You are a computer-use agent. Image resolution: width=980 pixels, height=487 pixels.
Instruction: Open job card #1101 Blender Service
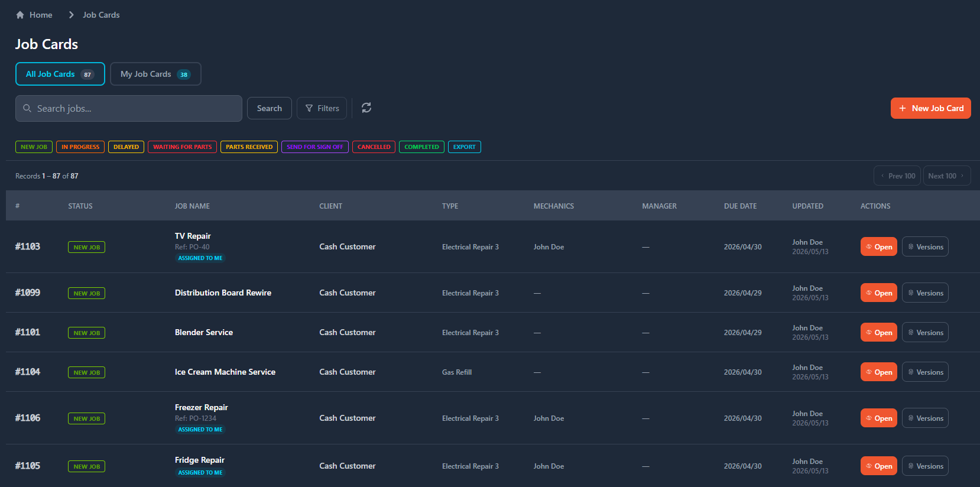point(878,332)
